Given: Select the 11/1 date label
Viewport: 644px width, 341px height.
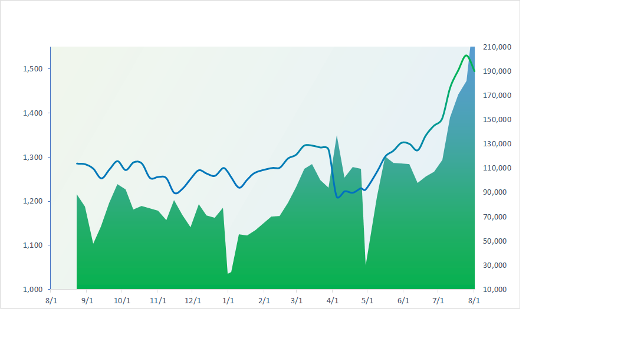Looking at the screenshot, I should [157, 300].
